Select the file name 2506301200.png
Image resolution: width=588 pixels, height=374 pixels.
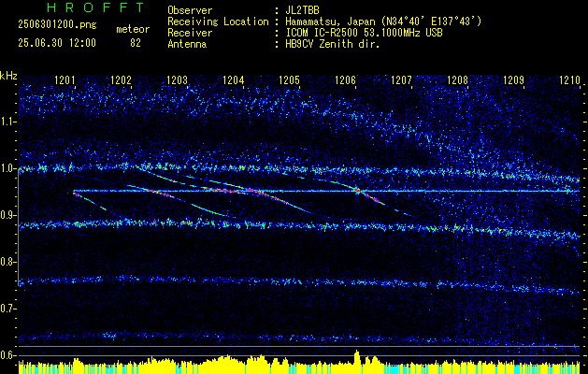[57, 24]
